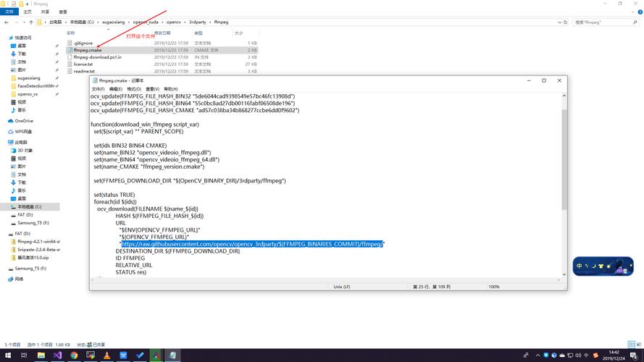Open the blue help icon in Explorer
The height and width of the screenshot is (362, 644).
(639, 12)
